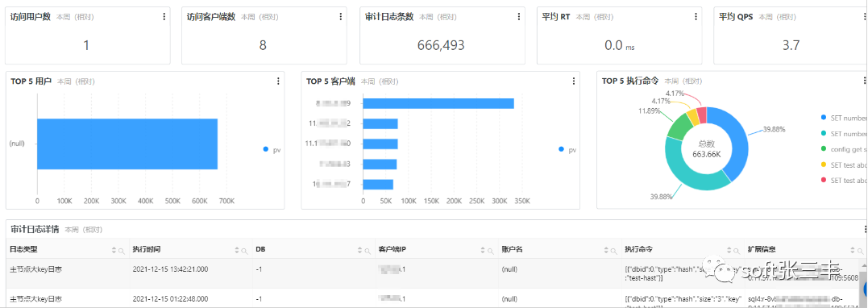
Task: Click the search icon in 日志类型 column header
Action: point(121,251)
